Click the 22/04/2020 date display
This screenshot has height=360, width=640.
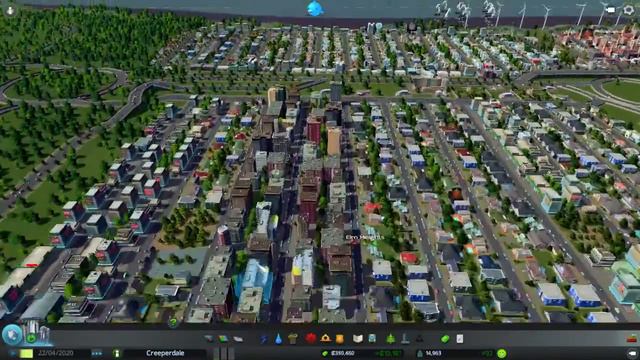(x=56, y=353)
